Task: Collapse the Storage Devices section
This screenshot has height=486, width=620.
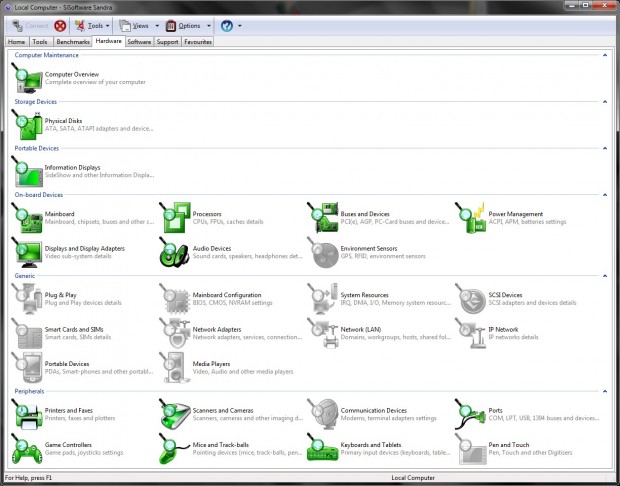Action: point(605,102)
